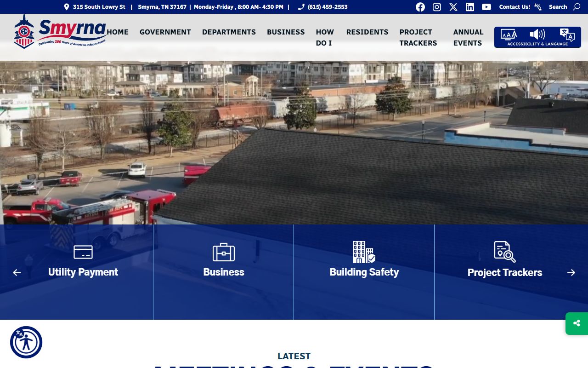Open the Annual Events menu item
This screenshot has height=368, width=588.
(468, 37)
